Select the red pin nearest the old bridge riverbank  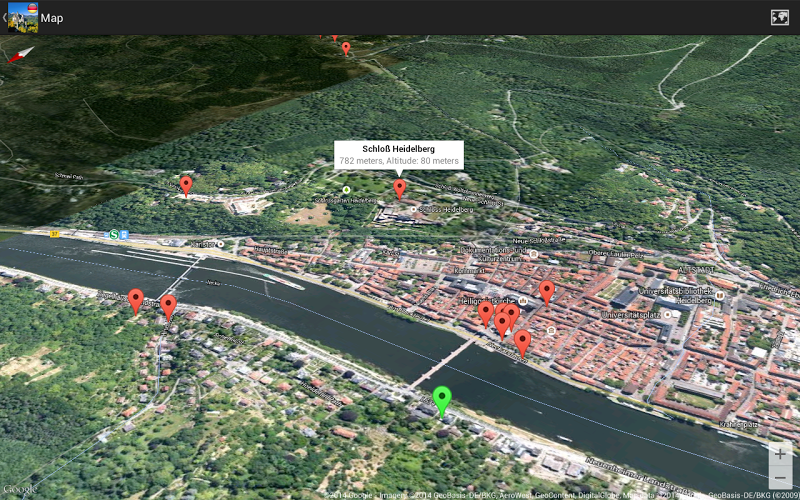coord(522,343)
